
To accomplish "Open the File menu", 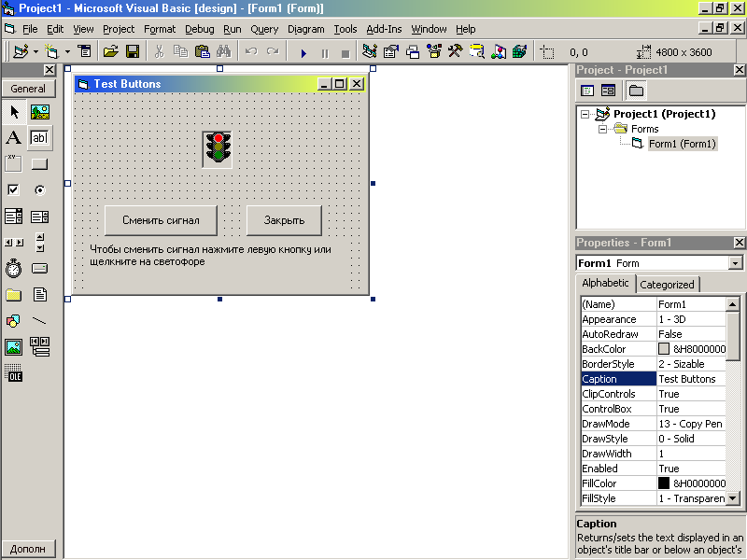I will pyautogui.click(x=30, y=29).
